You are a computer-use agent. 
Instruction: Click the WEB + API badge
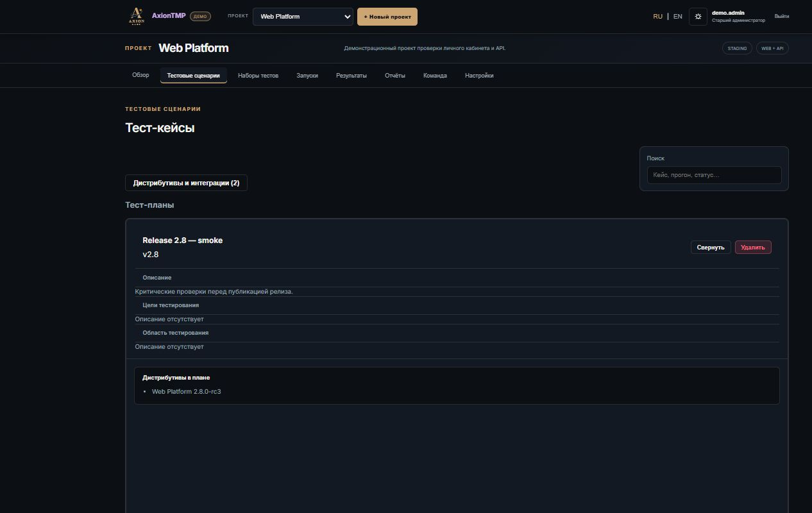(772, 48)
